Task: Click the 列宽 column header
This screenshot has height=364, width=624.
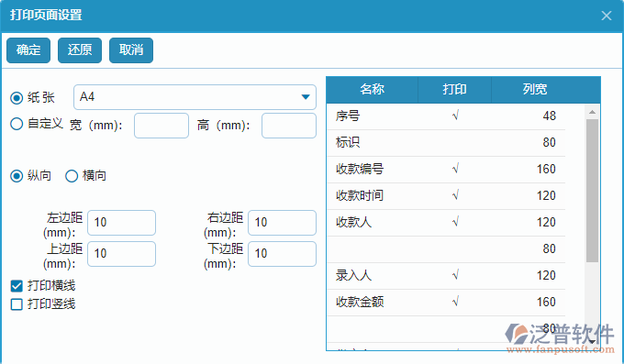Action: pyautogui.click(x=535, y=90)
